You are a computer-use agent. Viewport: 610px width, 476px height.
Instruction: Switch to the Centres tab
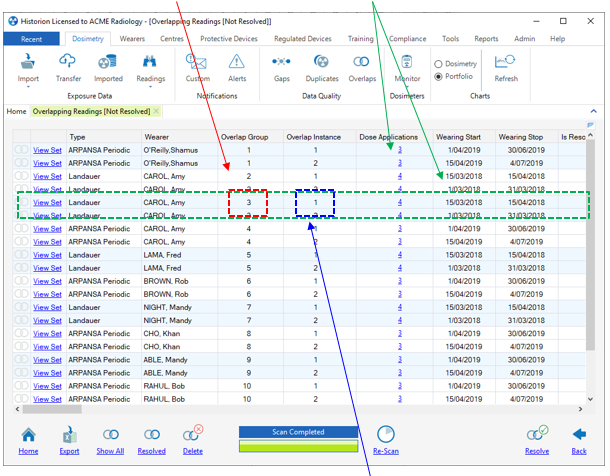coord(172,39)
